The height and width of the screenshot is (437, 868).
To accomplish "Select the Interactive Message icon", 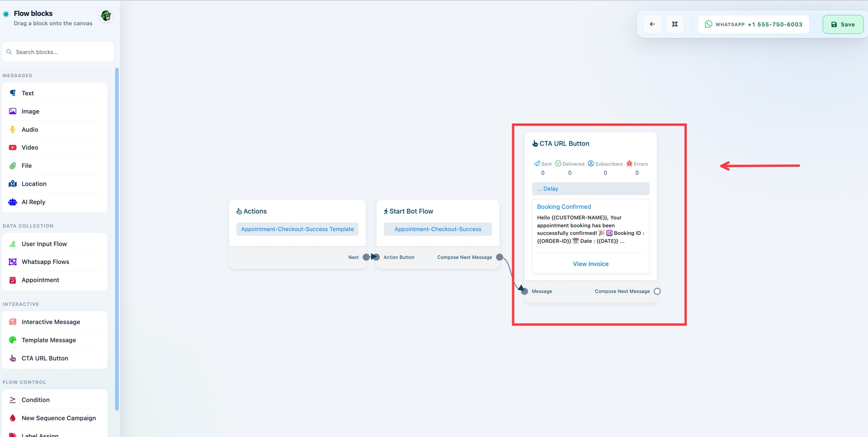I will 13,322.
